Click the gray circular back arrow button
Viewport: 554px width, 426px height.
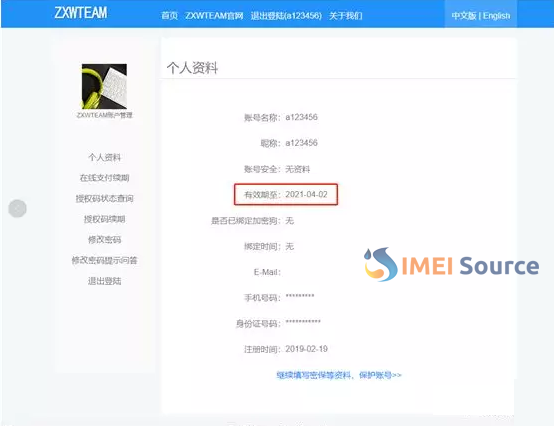(x=17, y=208)
